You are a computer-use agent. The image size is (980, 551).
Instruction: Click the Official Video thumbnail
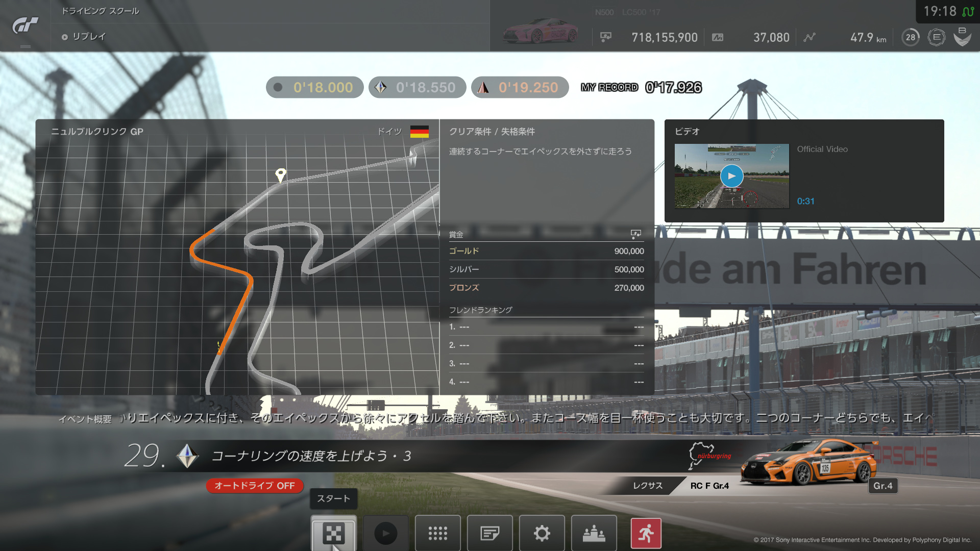point(731,176)
